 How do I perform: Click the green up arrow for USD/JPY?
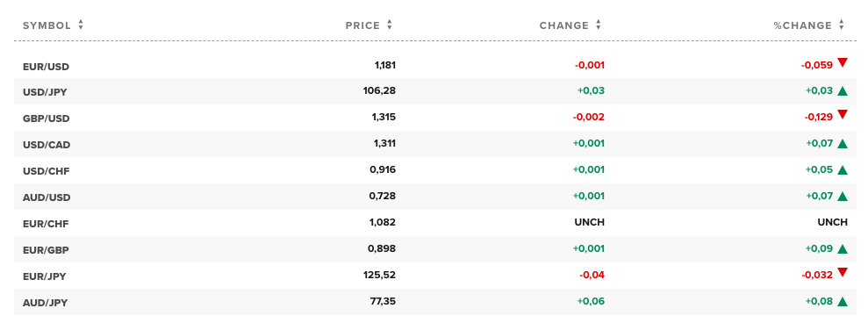point(843,90)
